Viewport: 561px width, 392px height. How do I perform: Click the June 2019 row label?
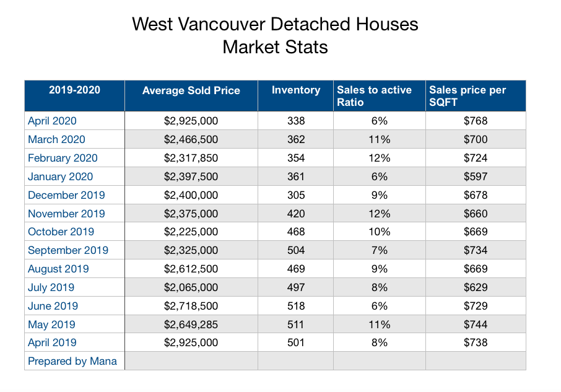click(x=53, y=306)
